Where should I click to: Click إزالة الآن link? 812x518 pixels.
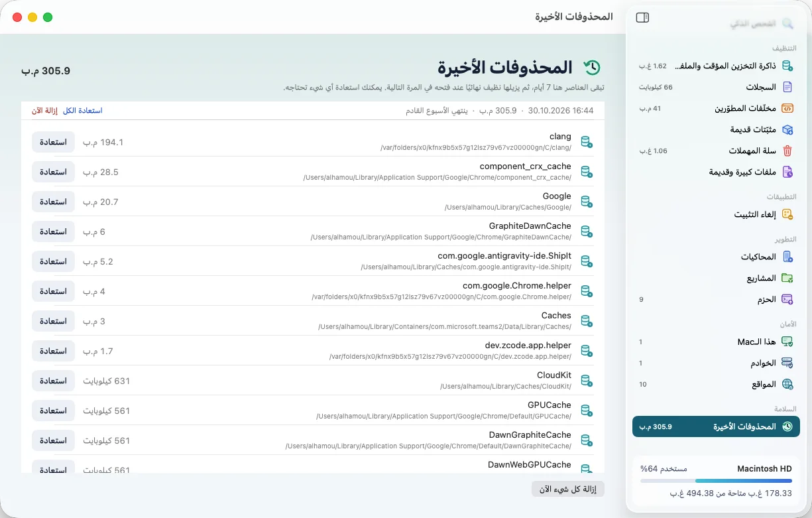coord(45,111)
